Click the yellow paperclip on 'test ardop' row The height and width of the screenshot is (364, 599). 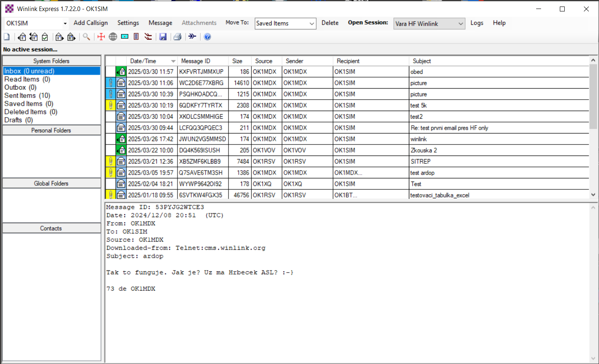pos(111,173)
